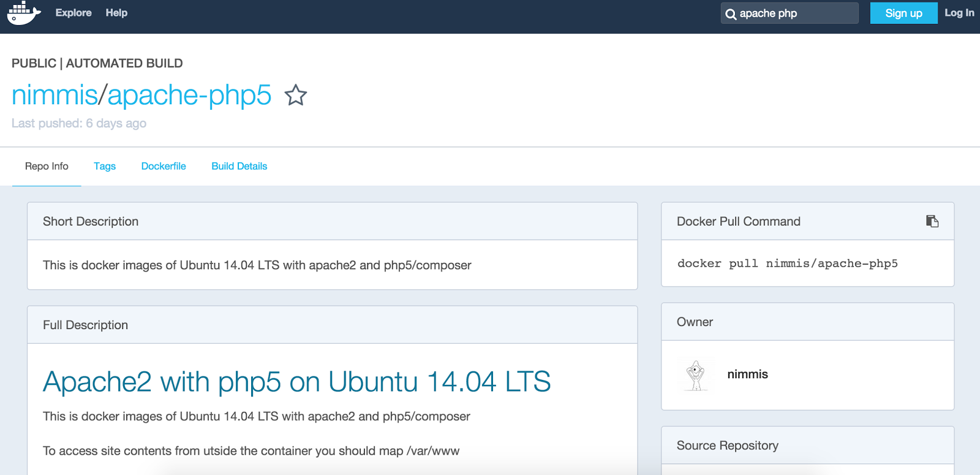Open the nimmis user link in the title
980x475 pixels.
[x=55, y=95]
